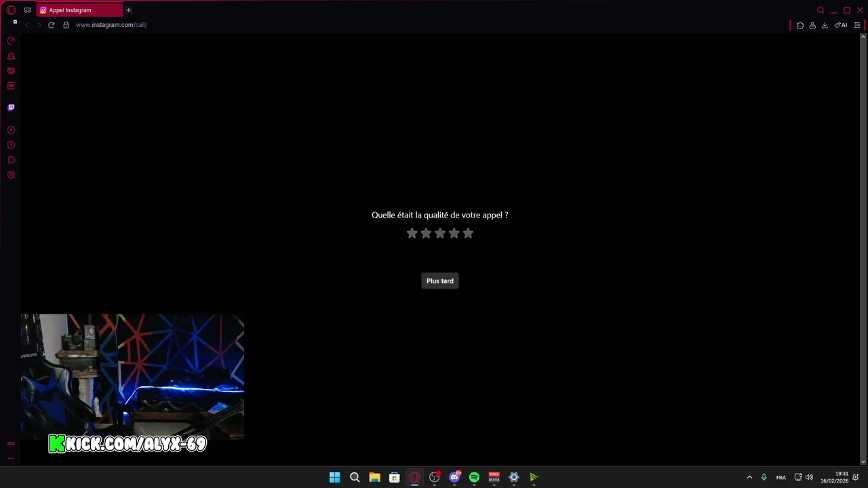Click the Plus tard button
This screenshot has height=488, width=868.
click(x=440, y=281)
